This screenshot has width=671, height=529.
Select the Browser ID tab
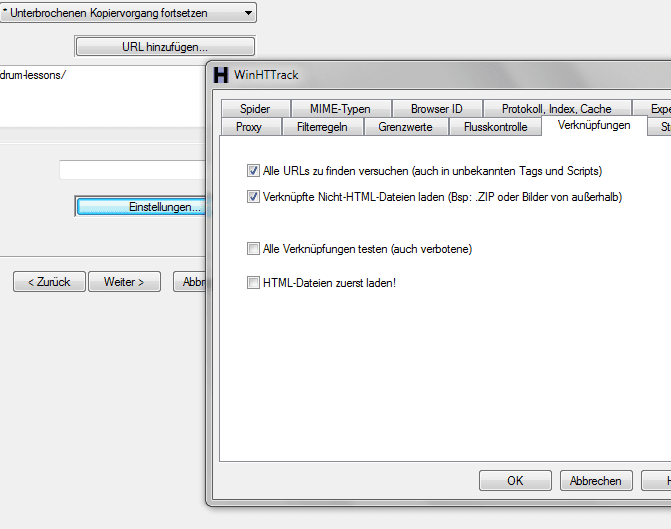(x=437, y=109)
